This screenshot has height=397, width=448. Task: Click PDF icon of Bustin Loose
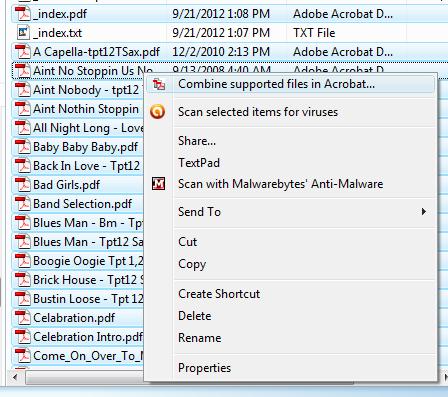(23, 299)
